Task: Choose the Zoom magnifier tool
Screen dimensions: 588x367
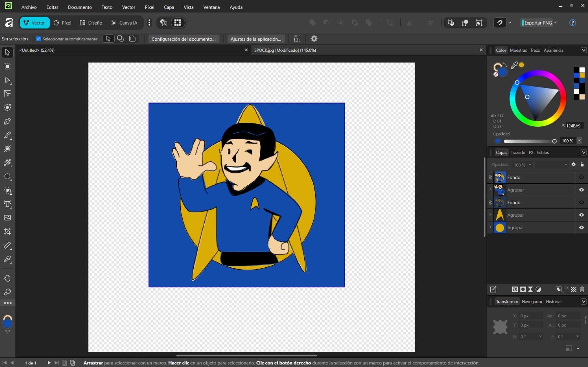Action: (7, 292)
